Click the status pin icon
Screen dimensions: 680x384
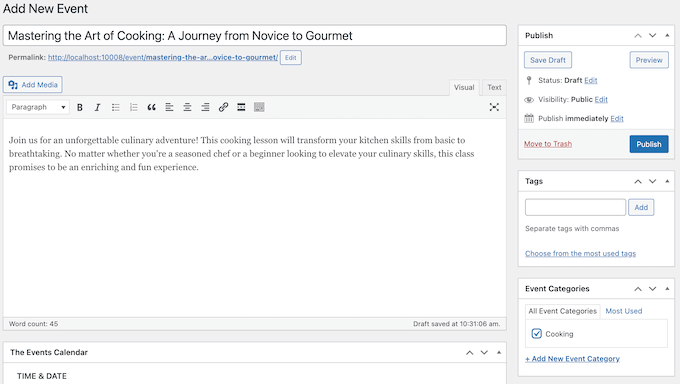[529, 80]
